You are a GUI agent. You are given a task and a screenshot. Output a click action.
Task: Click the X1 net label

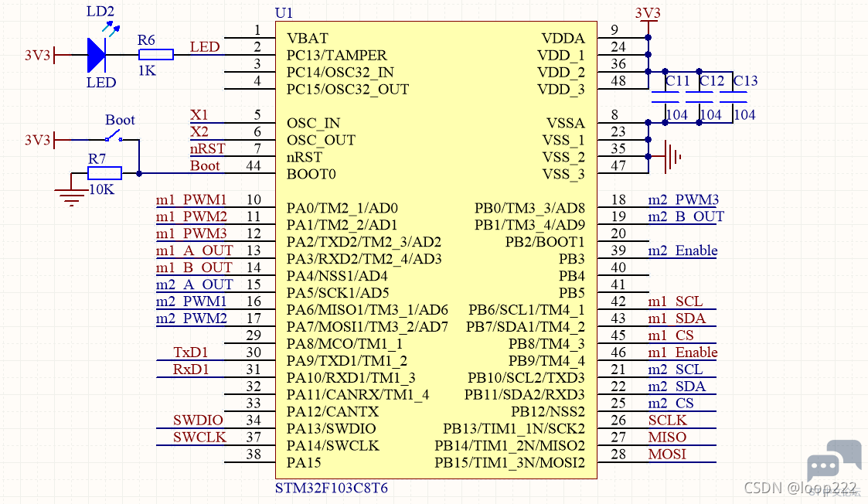[x=199, y=114]
